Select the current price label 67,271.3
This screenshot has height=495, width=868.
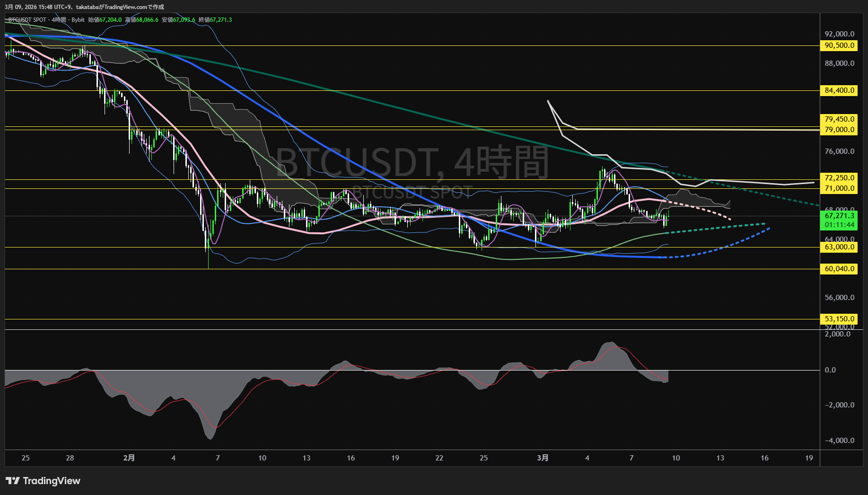click(839, 215)
